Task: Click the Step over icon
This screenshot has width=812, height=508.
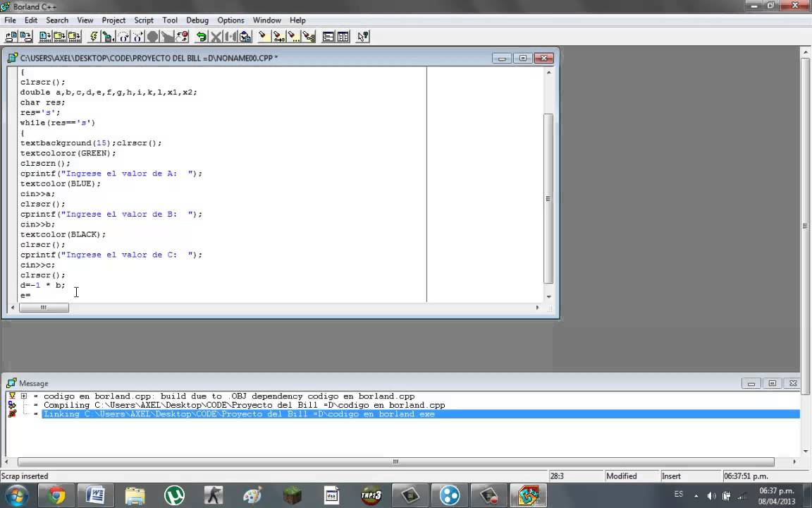Action: coord(123,36)
